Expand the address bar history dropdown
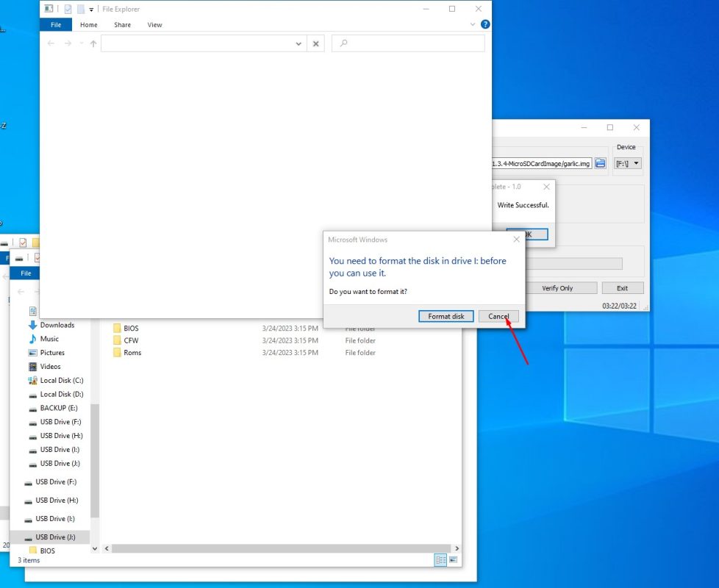This screenshot has width=719, height=588. (298, 44)
